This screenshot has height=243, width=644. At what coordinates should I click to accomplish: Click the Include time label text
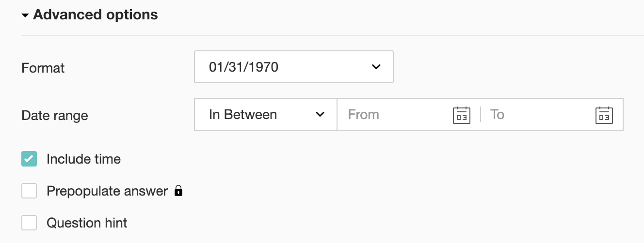83,159
